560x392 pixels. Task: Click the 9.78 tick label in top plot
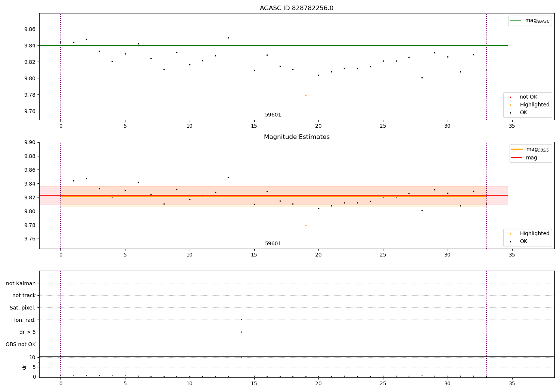30,95
